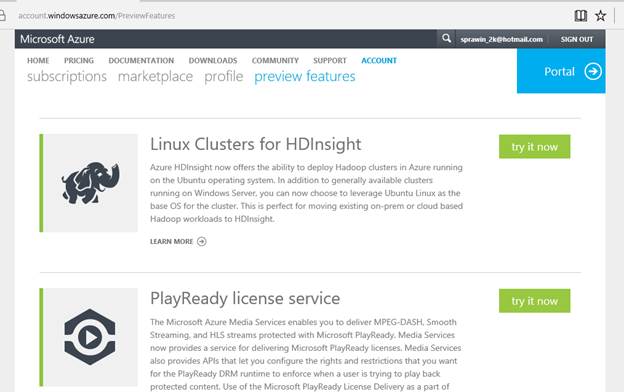Switch to the profile tab
The height and width of the screenshot is (392, 624).
[223, 76]
